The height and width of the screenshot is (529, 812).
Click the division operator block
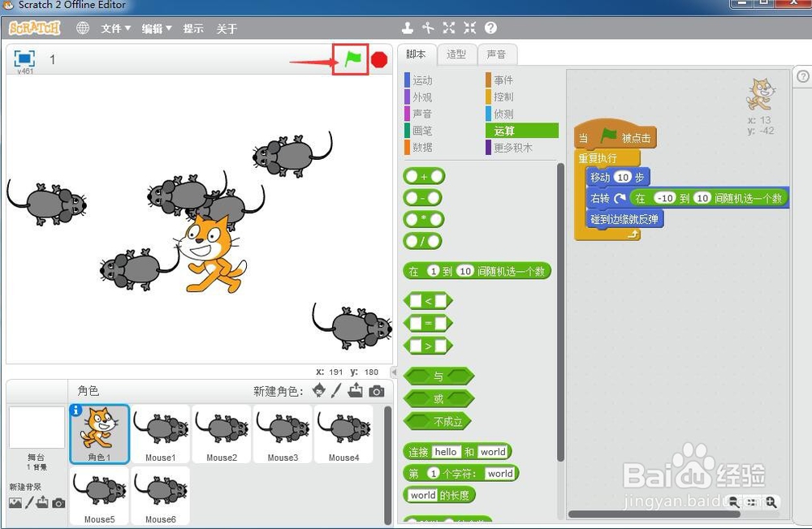[x=422, y=241]
